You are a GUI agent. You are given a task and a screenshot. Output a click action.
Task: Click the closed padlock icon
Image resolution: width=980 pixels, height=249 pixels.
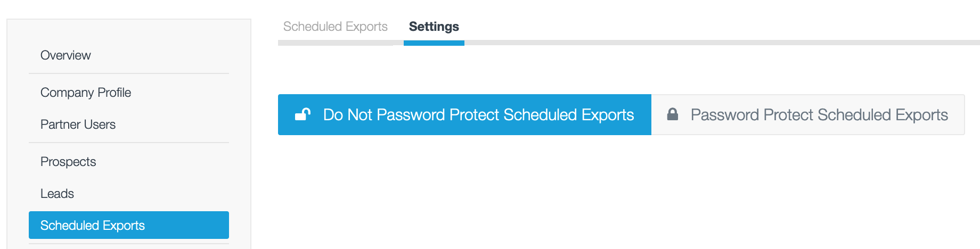[673, 114]
